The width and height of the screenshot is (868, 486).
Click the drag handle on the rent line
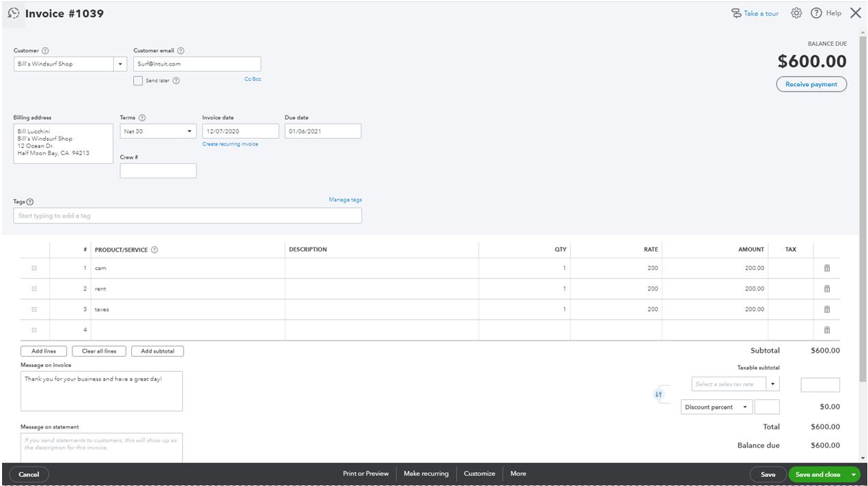pyautogui.click(x=34, y=288)
